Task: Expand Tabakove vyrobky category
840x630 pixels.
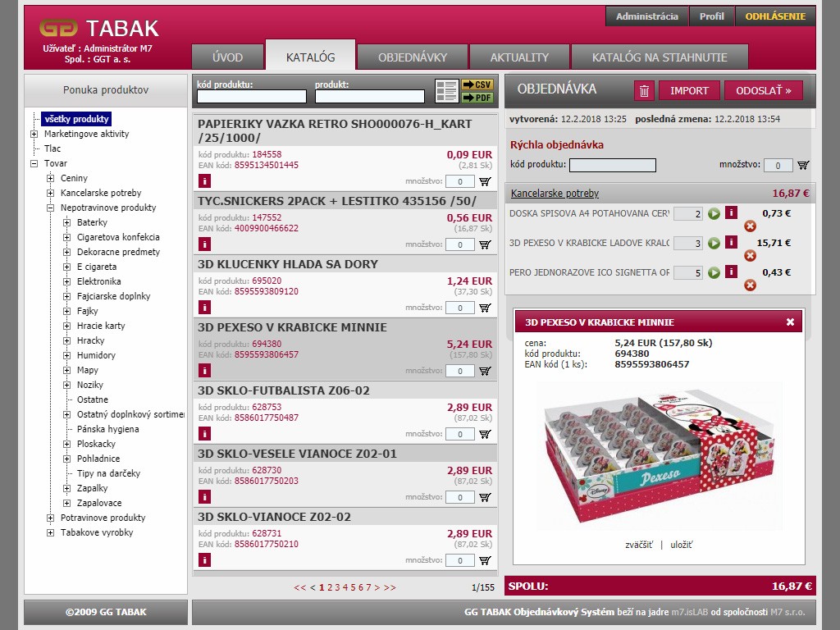Action: click(50, 532)
